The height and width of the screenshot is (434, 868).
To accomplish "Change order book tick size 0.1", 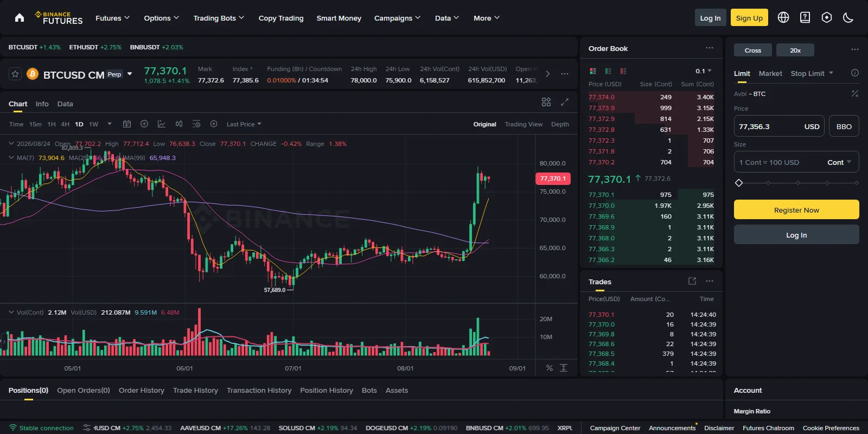I will [704, 71].
